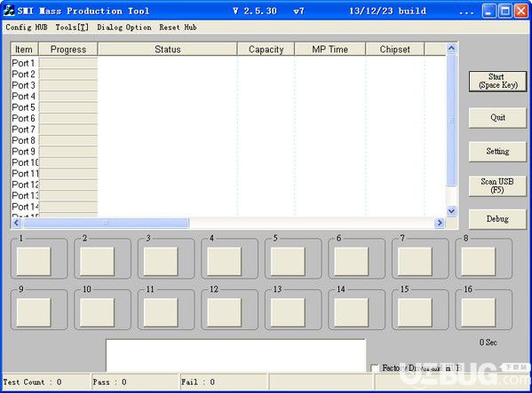Click the horizontal scrollbar thumb

106,223
